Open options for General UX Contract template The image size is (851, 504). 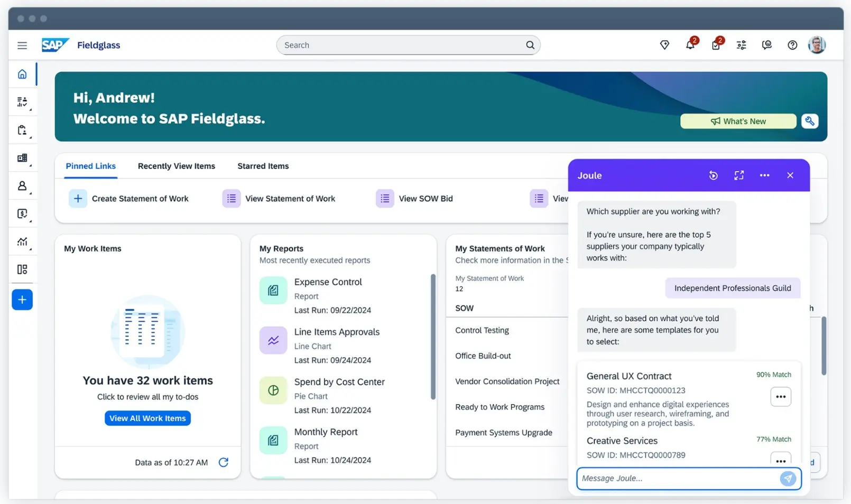pos(780,397)
